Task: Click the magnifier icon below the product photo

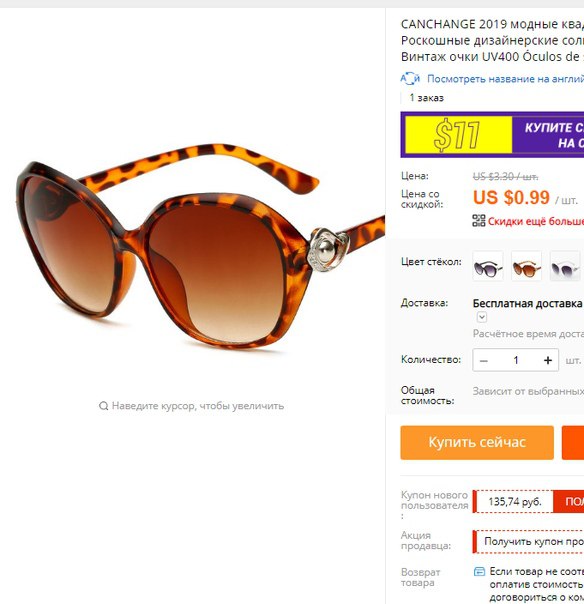Action: [x=103, y=406]
